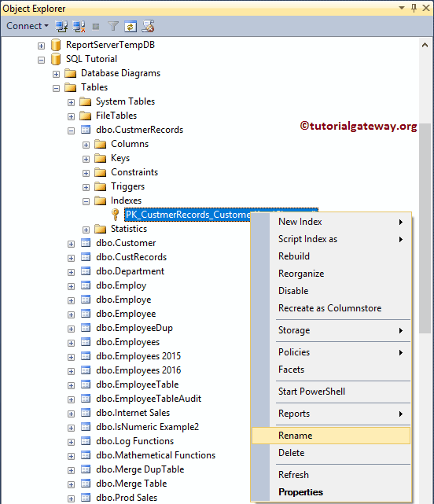
Task: Click the dbo.Department table icon
Action: click(x=86, y=271)
